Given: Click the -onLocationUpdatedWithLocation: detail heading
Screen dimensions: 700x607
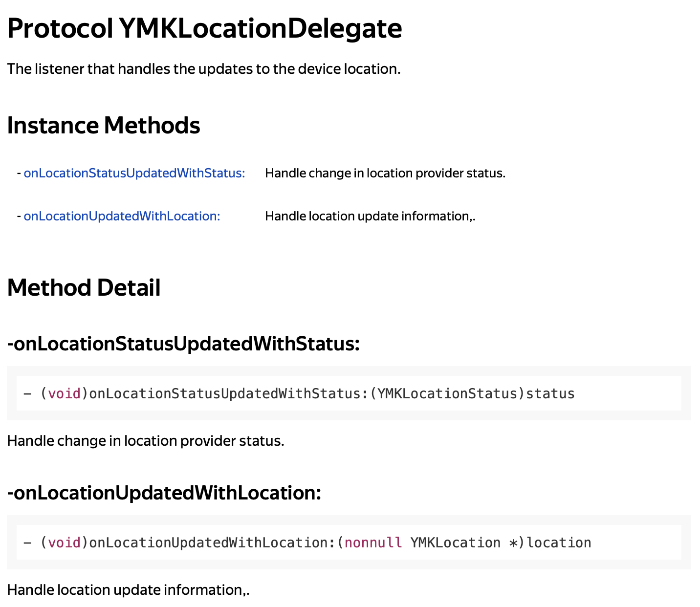Looking at the screenshot, I should pos(164,493).
